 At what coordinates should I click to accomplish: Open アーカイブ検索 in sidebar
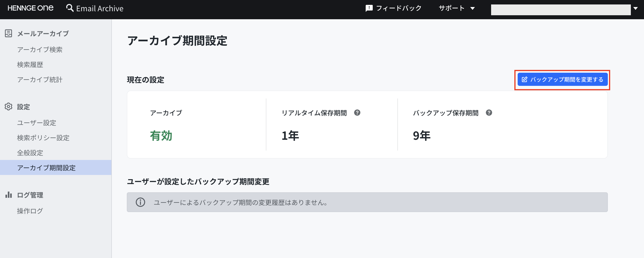tap(40, 49)
